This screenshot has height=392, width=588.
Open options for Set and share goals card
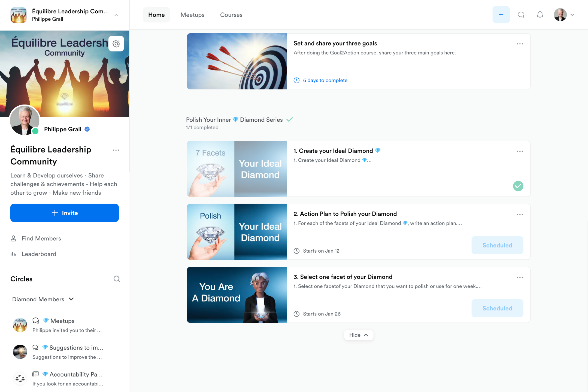coord(520,44)
